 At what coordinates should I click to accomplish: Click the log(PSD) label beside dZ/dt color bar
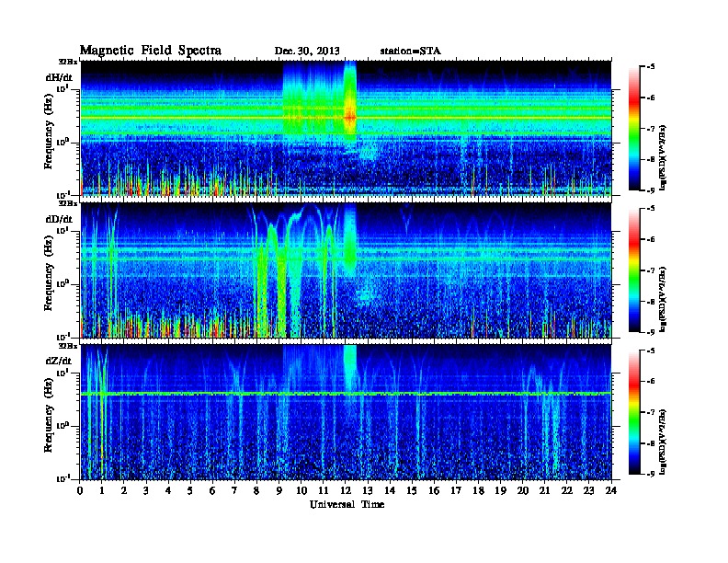click(665, 442)
